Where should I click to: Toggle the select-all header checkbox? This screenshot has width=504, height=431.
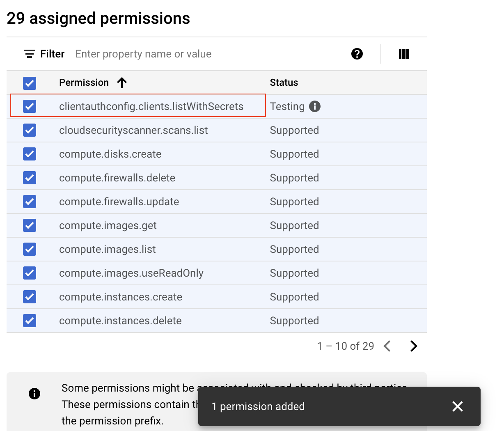point(30,83)
